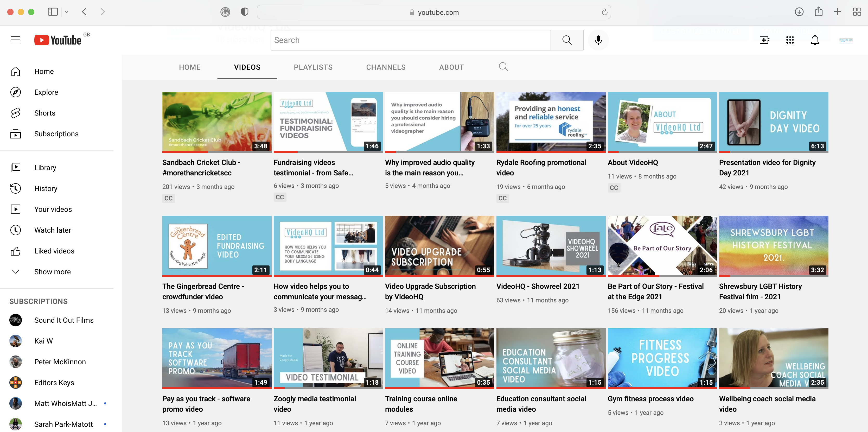Click the privacy shield icon
Image resolution: width=868 pixels, height=432 pixels.
click(x=245, y=12)
